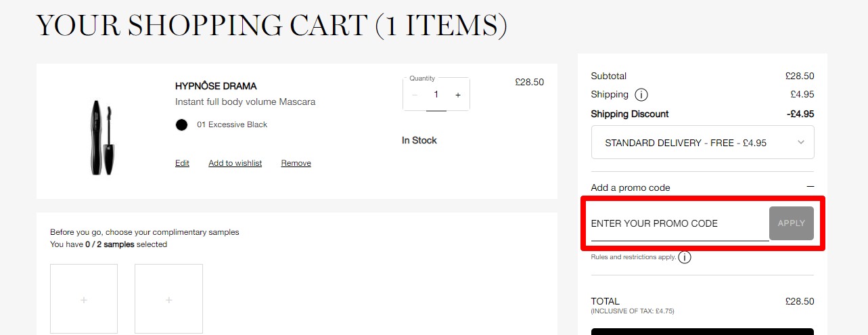Add a sample in the first empty slot
This screenshot has height=335, width=868.
click(84, 299)
